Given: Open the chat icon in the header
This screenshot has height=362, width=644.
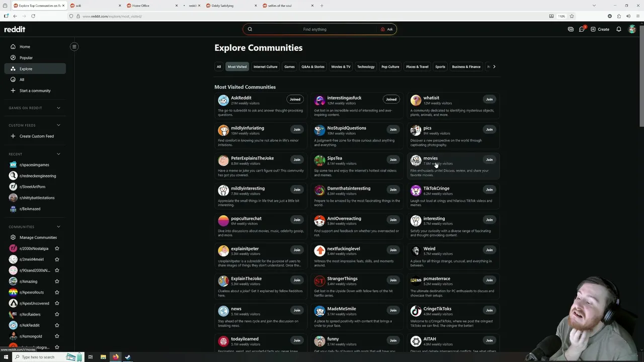Looking at the screenshot, I should pyautogui.click(x=582, y=29).
